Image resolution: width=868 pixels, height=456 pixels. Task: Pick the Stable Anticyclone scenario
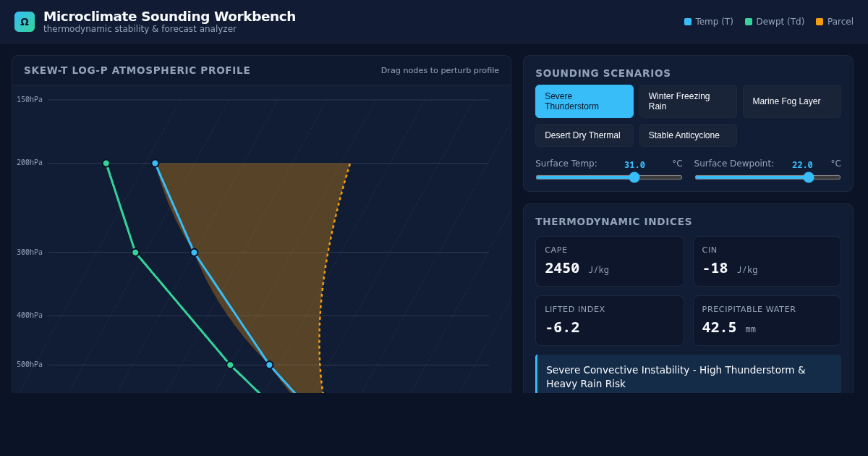point(688,135)
